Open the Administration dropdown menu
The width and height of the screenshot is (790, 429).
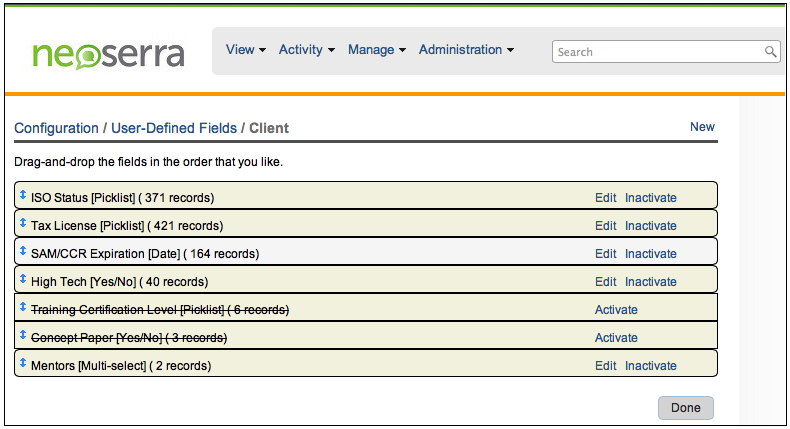coord(466,50)
